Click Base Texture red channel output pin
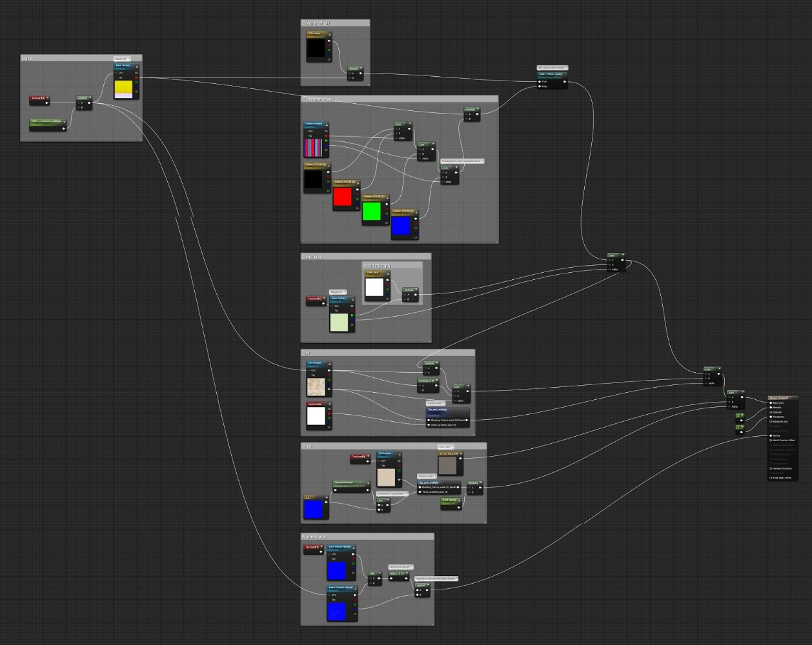Screen dimensions: 812x645 pyautogui.click(x=136, y=77)
